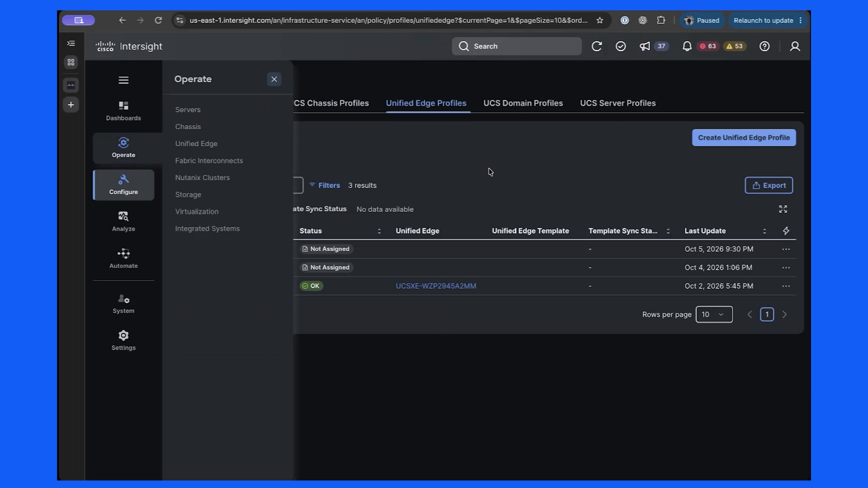The height and width of the screenshot is (488, 868).
Task: Open the Rows per page dropdown
Action: (714, 314)
